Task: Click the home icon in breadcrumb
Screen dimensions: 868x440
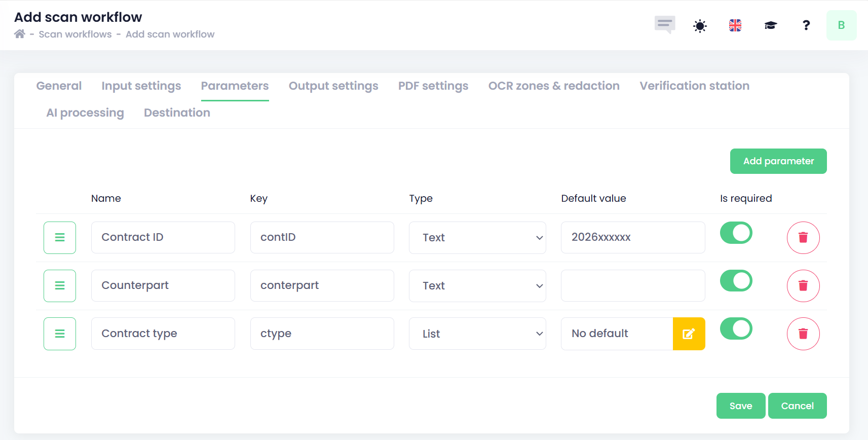Action: tap(20, 34)
